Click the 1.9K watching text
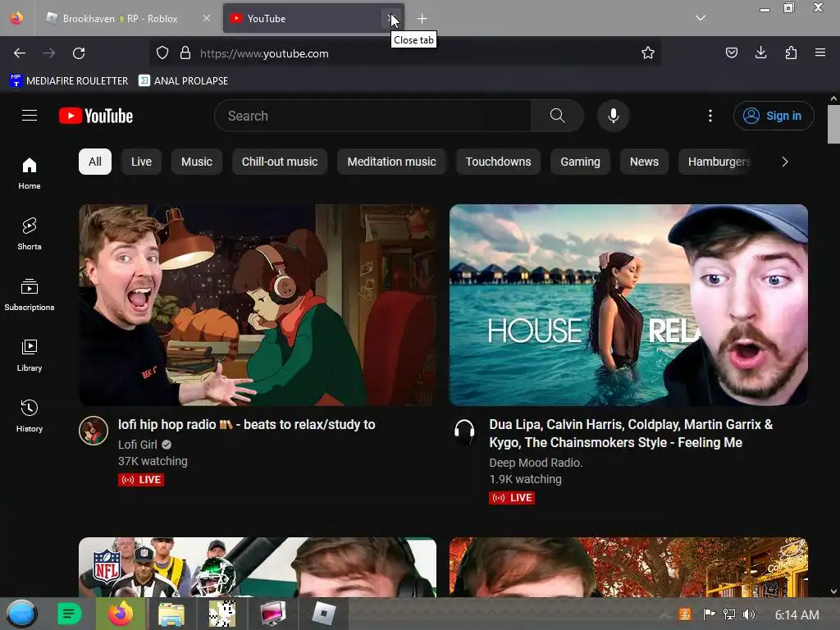 pos(526,479)
